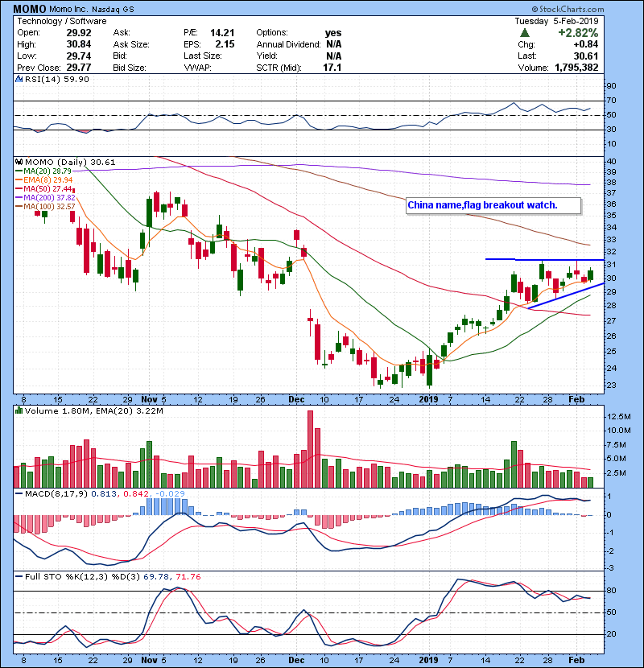Click the 'China name, flag breakout watch' annotation

(493, 205)
